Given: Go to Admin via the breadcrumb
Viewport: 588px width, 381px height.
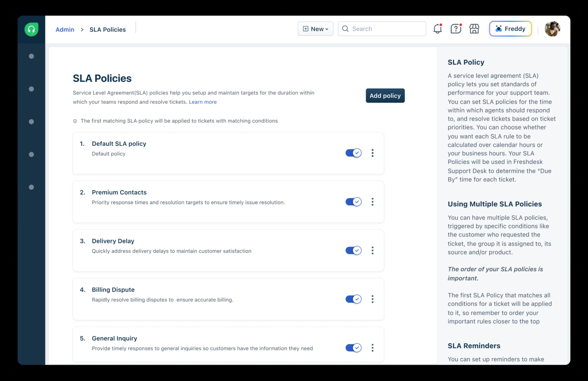Looking at the screenshot, I should click(65, 29).
